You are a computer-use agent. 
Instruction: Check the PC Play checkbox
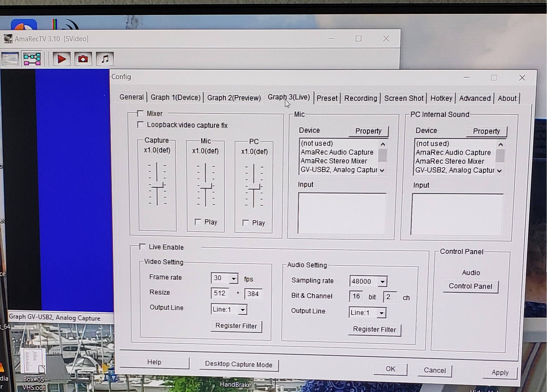tap(245, 223)
